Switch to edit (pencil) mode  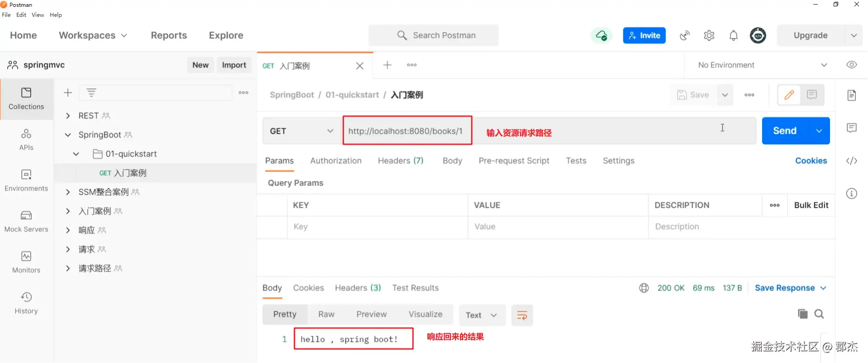point(789,95)
